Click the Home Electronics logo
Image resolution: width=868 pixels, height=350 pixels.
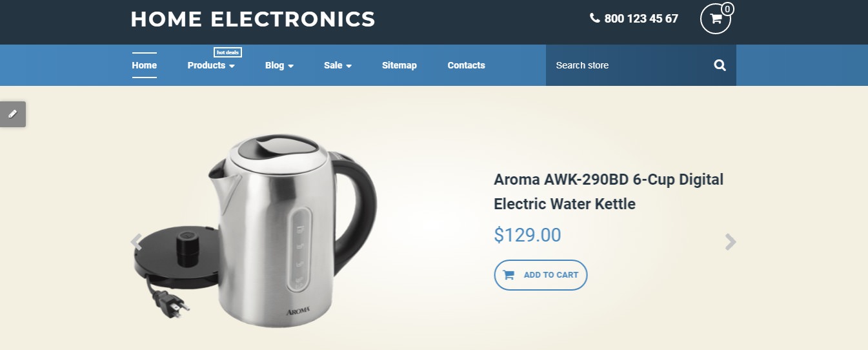(253, 19)
